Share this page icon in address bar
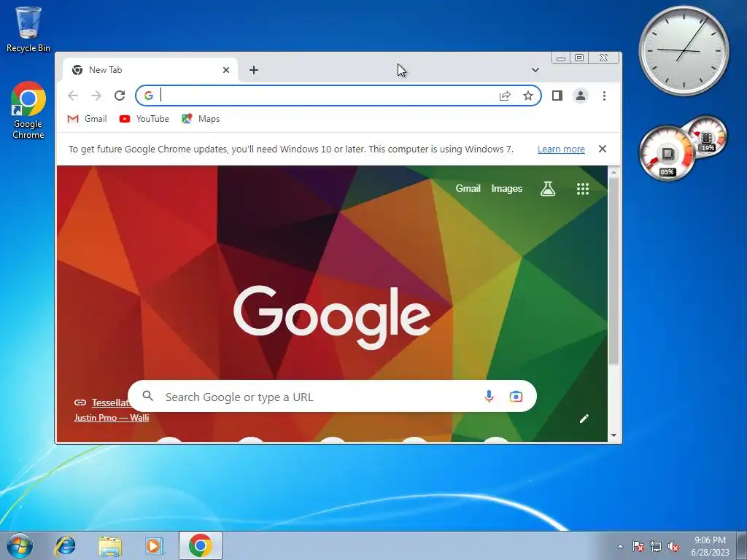Viewport: 747px width, 560px height. coord(505,96)
